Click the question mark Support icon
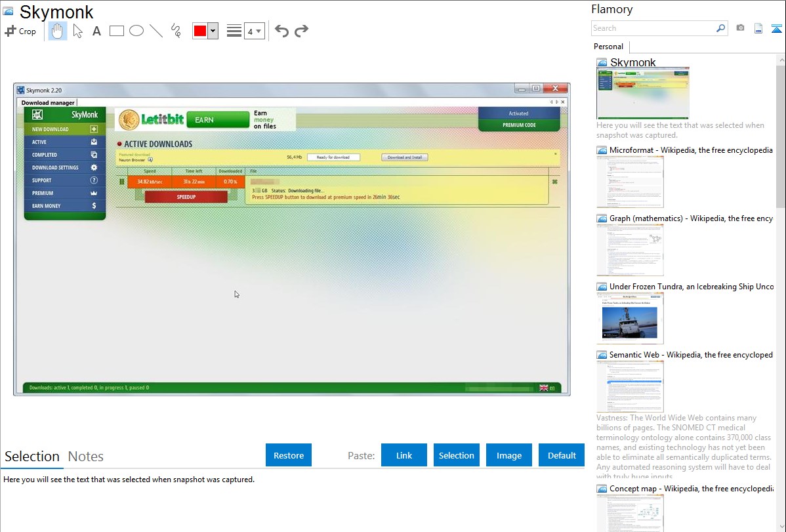The height and width of the screenshot is (532, 786). (x=94, y=180)
